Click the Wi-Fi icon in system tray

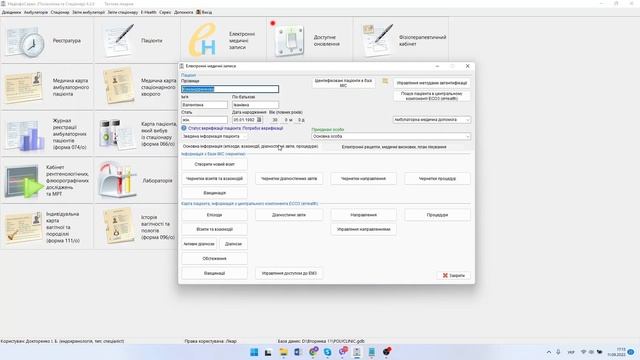tap(583, 352)
